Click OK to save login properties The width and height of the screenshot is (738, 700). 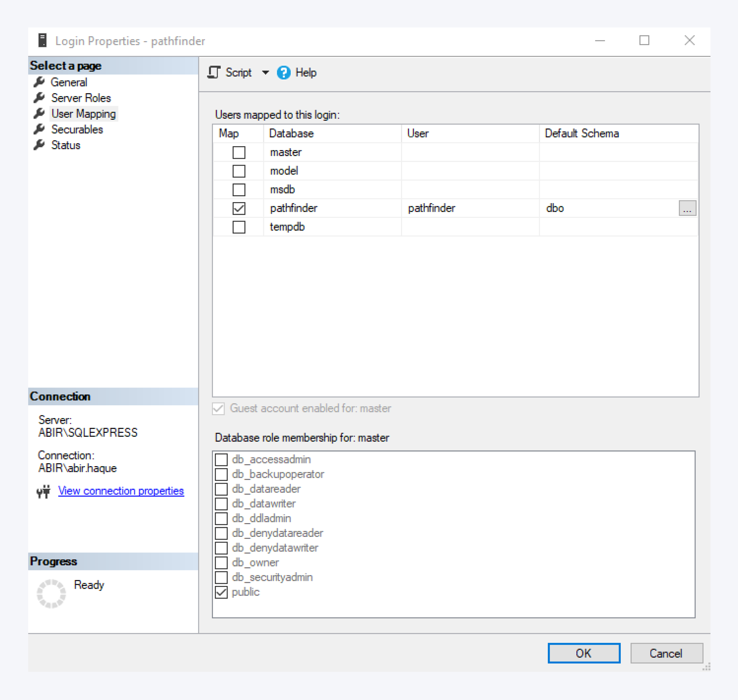pyautogui.click(x=584, y=653)
